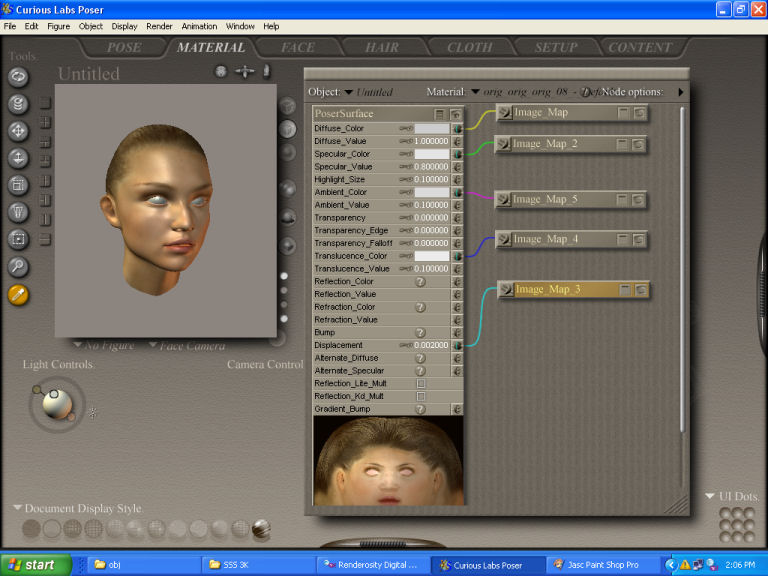Screen dimensions: 768x576
Task: Toggle the Reflection_Lite_Mult checkbox
Action: tap(421, 384)
